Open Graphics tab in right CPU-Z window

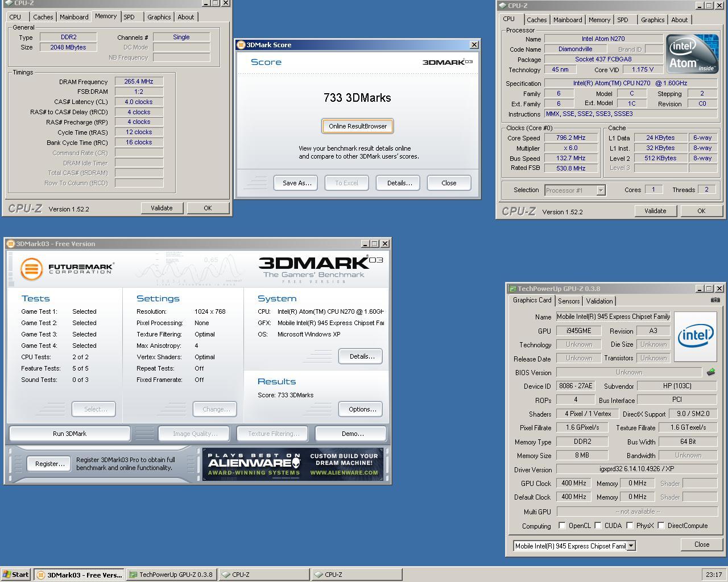pyautogui.click(x=652, y=20)
